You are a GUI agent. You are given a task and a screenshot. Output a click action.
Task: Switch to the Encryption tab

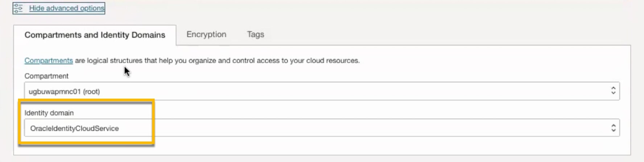(x=206, y=34)
